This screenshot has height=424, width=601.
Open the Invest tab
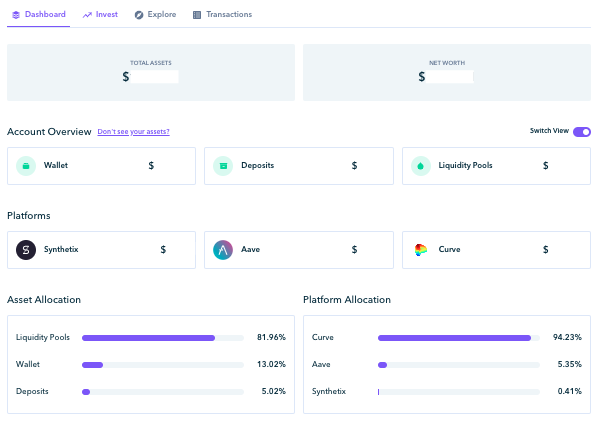tap(100, 15)
